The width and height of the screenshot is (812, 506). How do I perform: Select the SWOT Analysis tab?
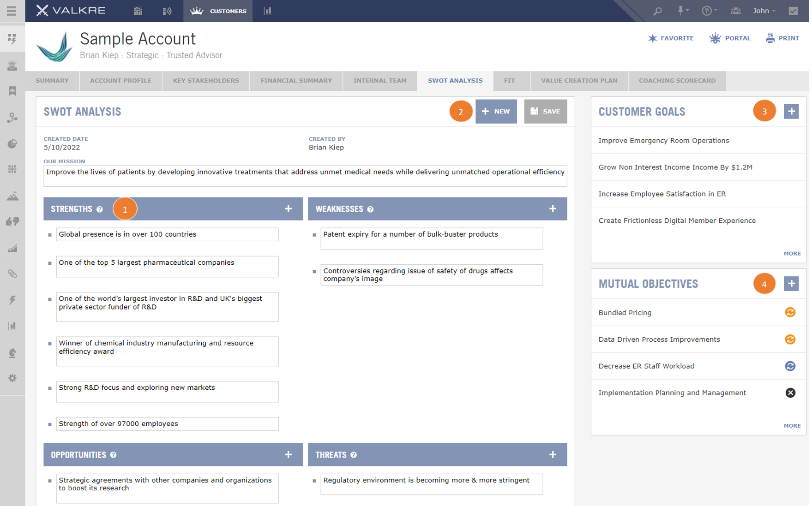pyautogui.click(x=455, y=81)
